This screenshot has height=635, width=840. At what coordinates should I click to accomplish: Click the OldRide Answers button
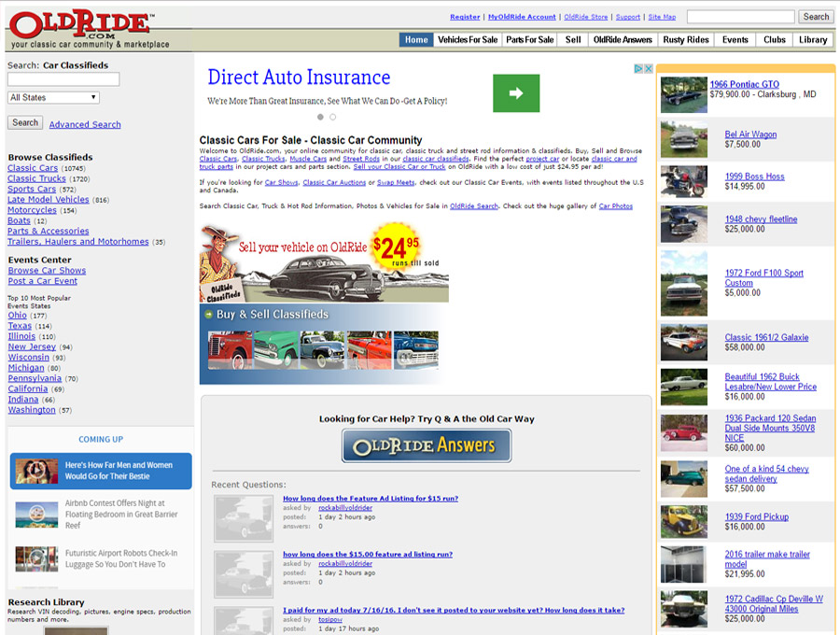427,445
